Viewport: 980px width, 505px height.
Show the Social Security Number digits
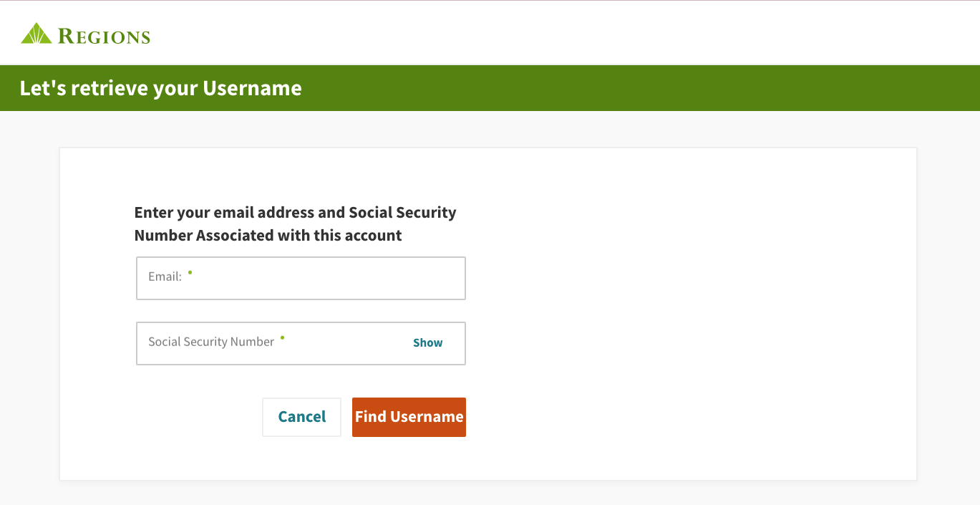427,343
